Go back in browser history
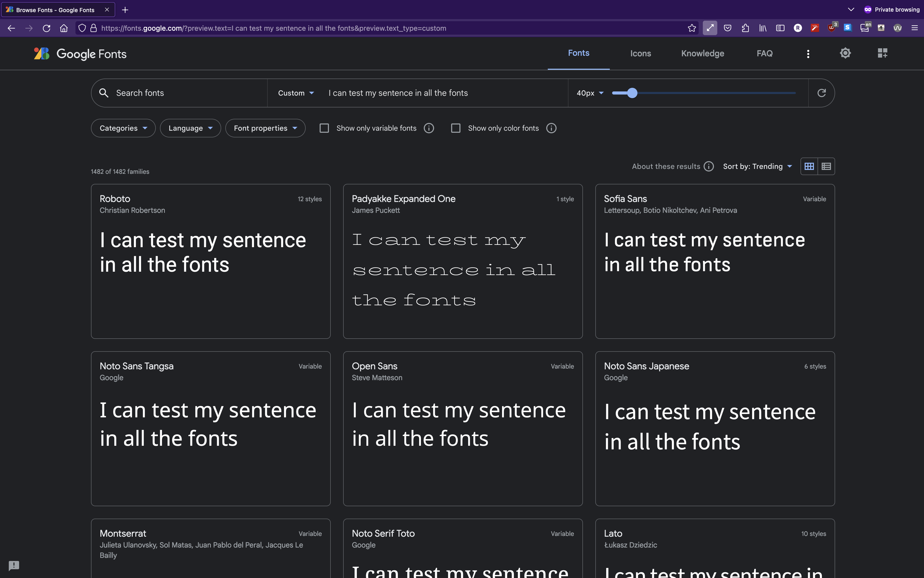This screenshot has height=578, width=924. click(11, 28)
